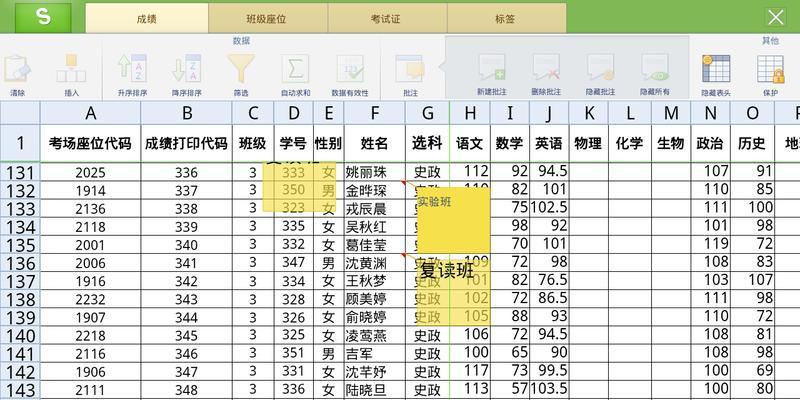Click the 保护 protect sheet icon
Image resolution: width=800 pixels, height=400 pixels.
pos(769,72)
